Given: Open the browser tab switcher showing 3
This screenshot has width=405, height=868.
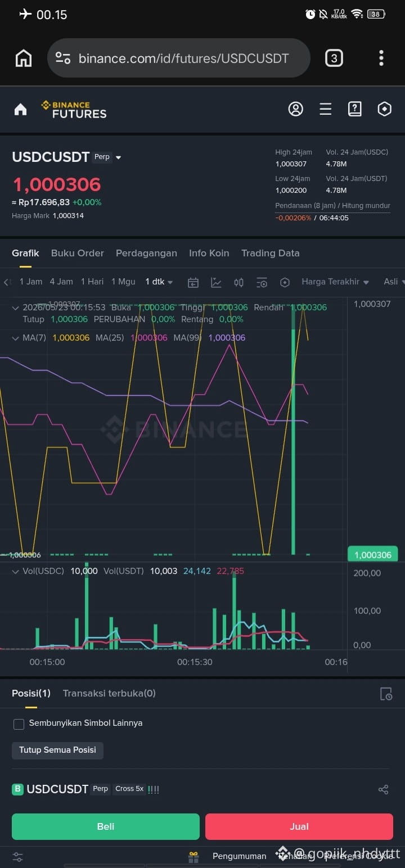Looking at the screenshot, I should point(334,58).
